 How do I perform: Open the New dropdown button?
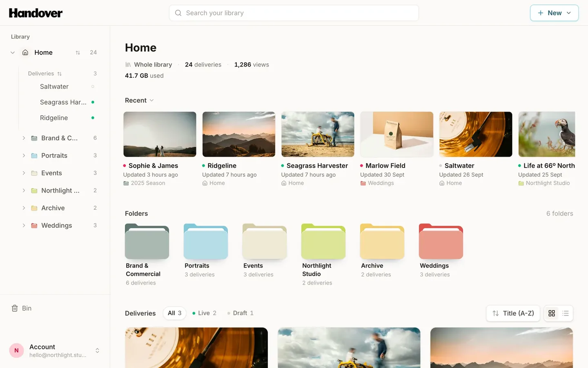click(554, 13)
